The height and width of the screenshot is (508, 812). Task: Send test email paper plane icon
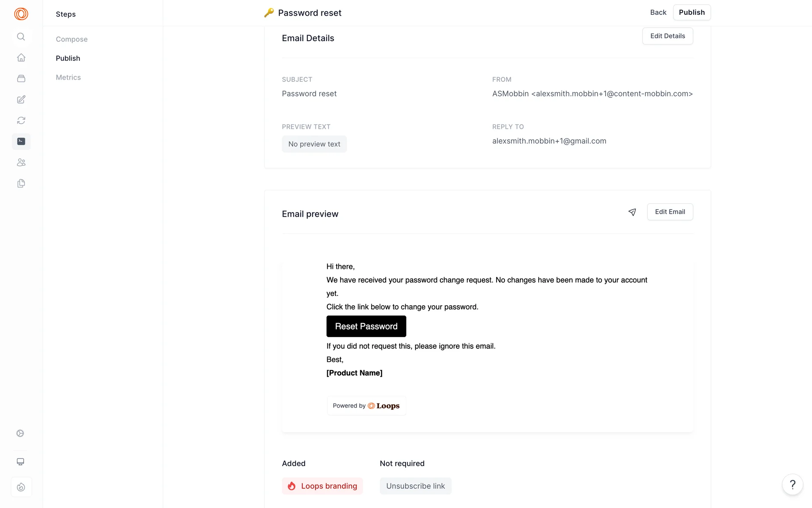pos(632,212)
